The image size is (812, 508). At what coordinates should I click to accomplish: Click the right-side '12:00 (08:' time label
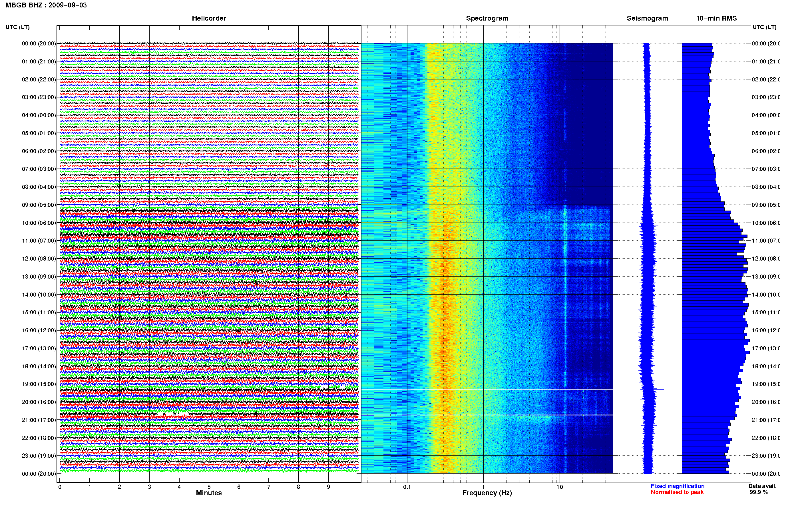pyautogui.click(x=765, y=259)
